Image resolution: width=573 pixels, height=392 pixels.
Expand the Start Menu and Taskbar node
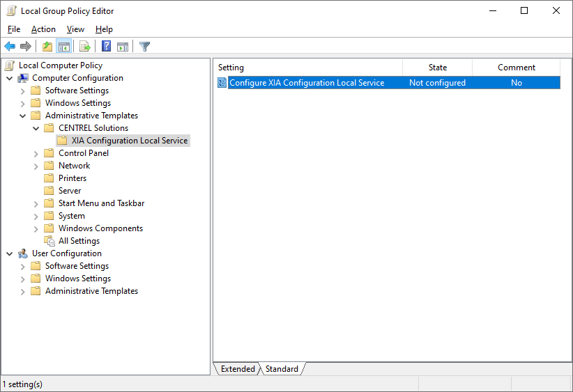(x=36, y=204)
